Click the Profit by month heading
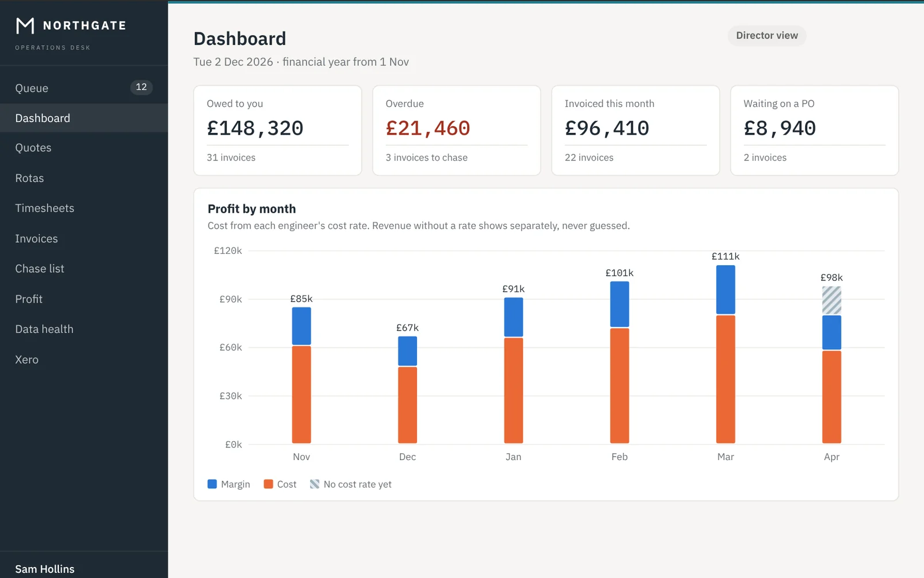This screenshot has width=924, height=578. (x=252, y=209)
